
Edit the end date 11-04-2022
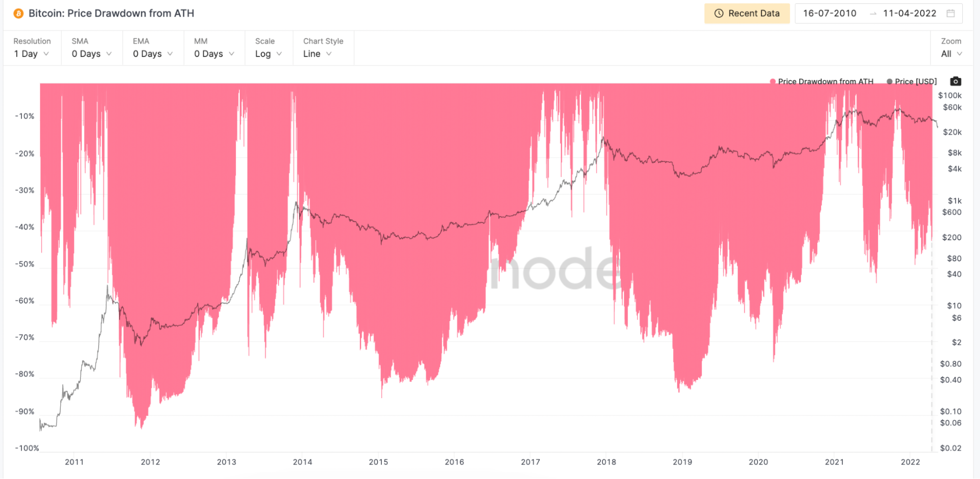[909, 14]
